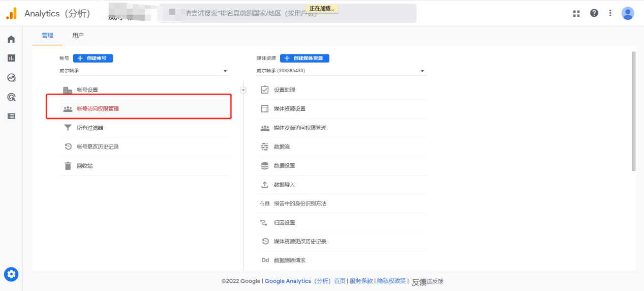Open the Explore icon in left sidebar
This screenshot has width=644, height=291.
[x=11, y=78]
